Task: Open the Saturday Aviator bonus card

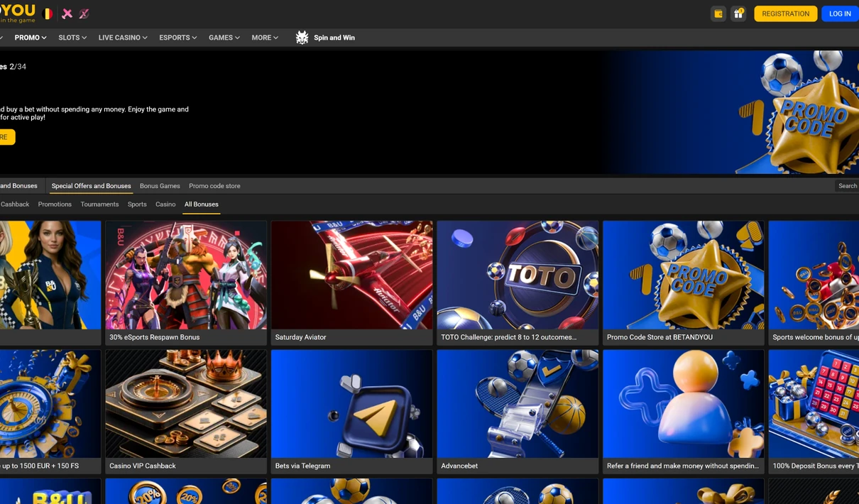Action: tap(351, 283)
